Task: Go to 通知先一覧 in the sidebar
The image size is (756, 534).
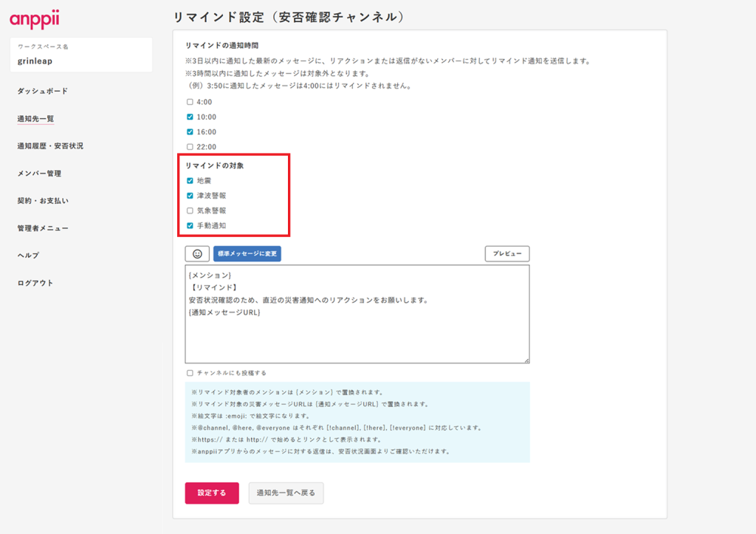Action: (x=35, y=118)
